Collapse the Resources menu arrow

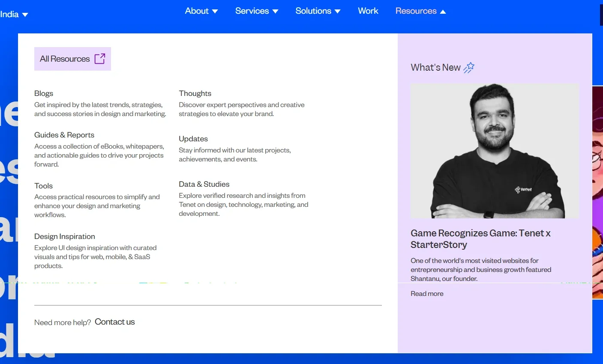(x=443, y=12)
